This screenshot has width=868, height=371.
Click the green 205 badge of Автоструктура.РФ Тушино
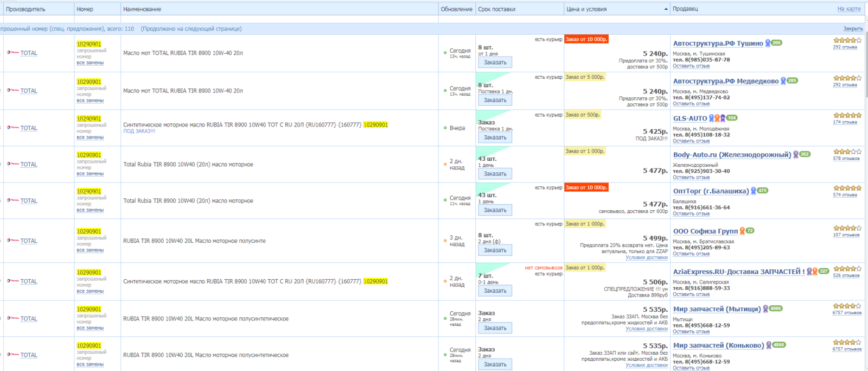pos(777,42)
